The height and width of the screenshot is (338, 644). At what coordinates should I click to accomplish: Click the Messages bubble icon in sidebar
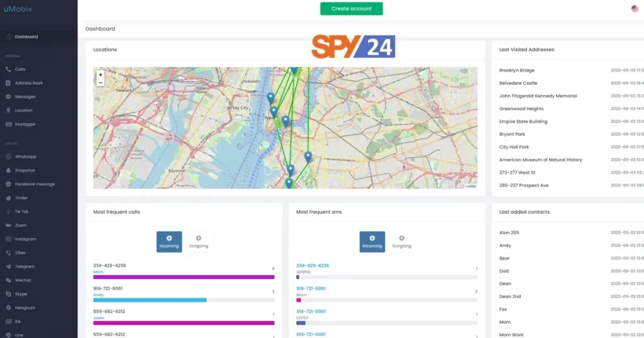[8, 97]
